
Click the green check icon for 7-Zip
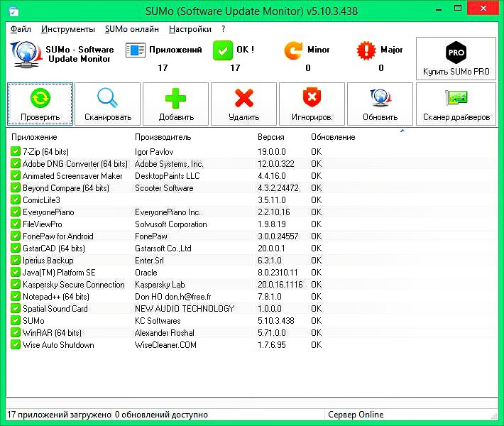[x=16, y=151]
